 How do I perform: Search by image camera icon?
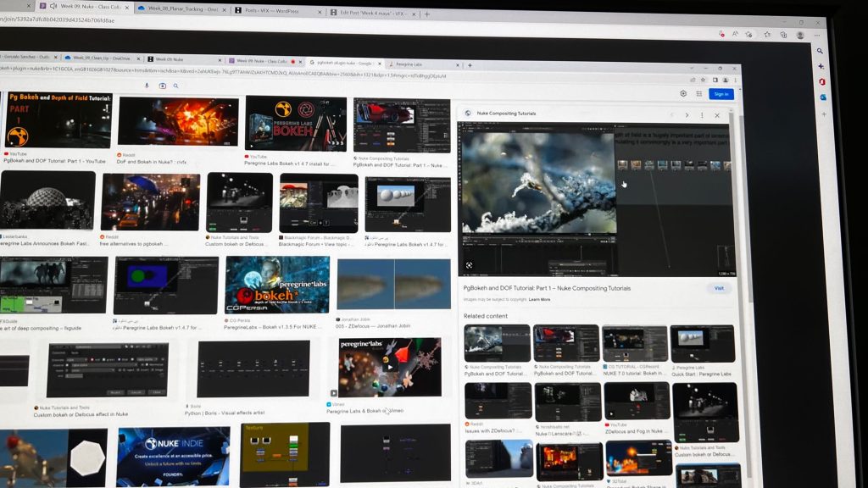coord(162,86)
